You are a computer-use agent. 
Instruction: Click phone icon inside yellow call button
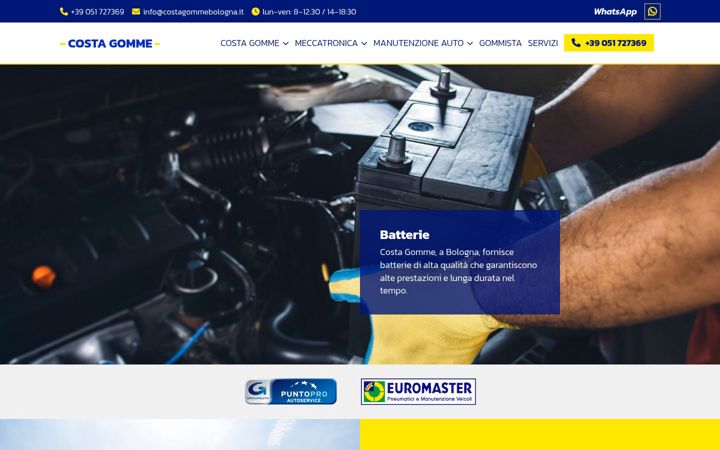click(576, 43)
